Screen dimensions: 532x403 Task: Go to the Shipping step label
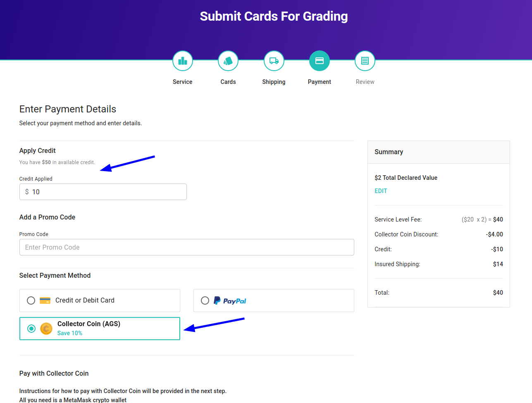click(x=274, y=82)
